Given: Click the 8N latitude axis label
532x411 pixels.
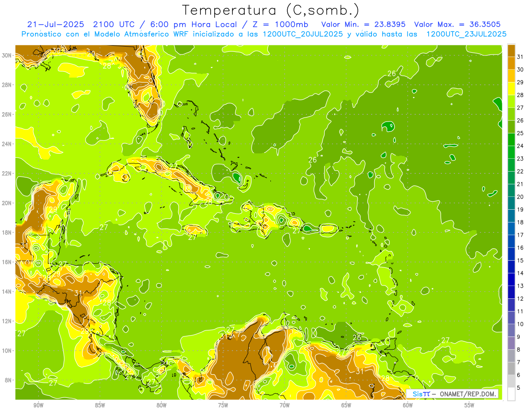Looking at the screenshot, I should click(8, 380).
